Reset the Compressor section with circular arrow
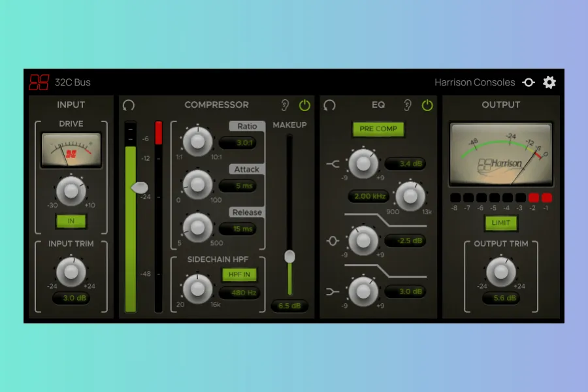The height and width of the screenshot is (392, 588). tap(129, 105)
